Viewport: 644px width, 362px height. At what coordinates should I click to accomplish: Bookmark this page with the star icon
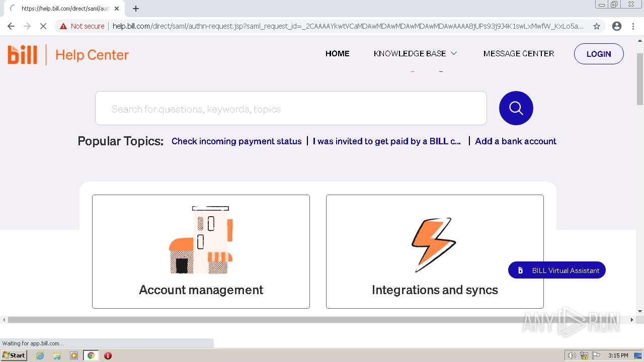point(597,26)
